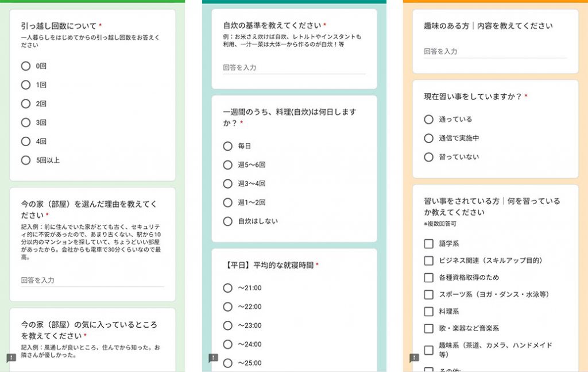Screen dimensions: 588x372
Task: Click the answer field for room choice reason
Action: click(92, 280)
